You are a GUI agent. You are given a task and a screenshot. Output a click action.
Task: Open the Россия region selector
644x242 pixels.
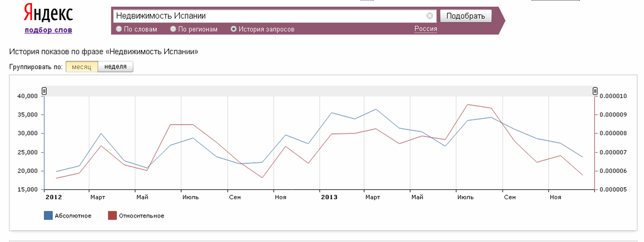[x=426, y=29]
